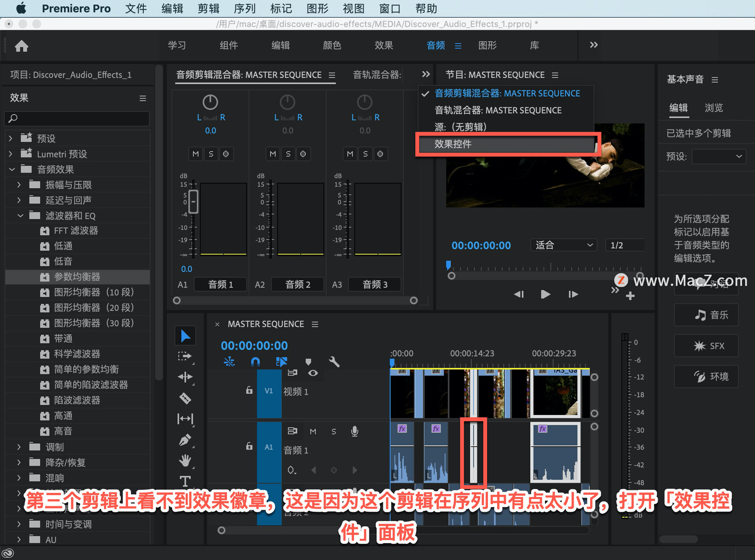
Task: Expand the Lumetri 预设 folder
Action: click(11, 154)
